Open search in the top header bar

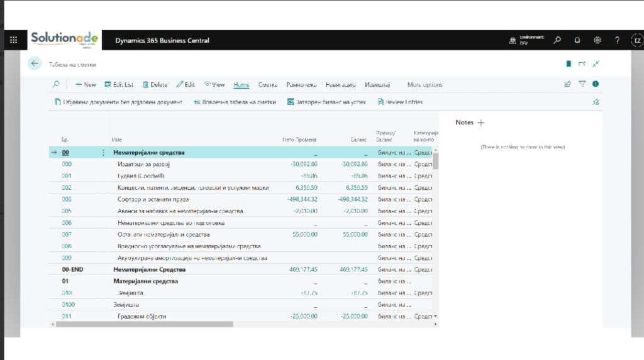(557, 40)
